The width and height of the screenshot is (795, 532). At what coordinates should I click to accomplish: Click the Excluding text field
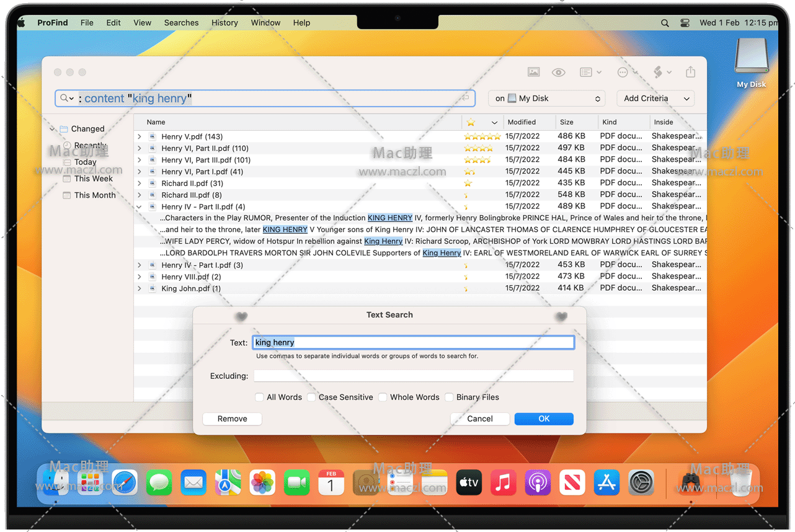413,376
